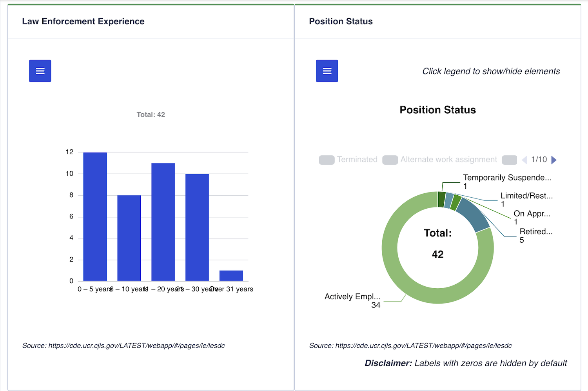Select the 21 – 30 years bar

197,227
